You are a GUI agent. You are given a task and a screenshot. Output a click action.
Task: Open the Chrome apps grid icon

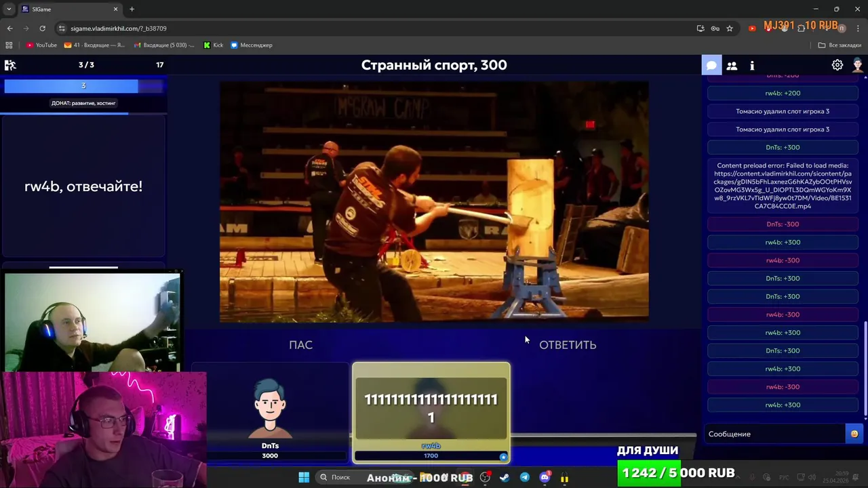tap(9, 45)
